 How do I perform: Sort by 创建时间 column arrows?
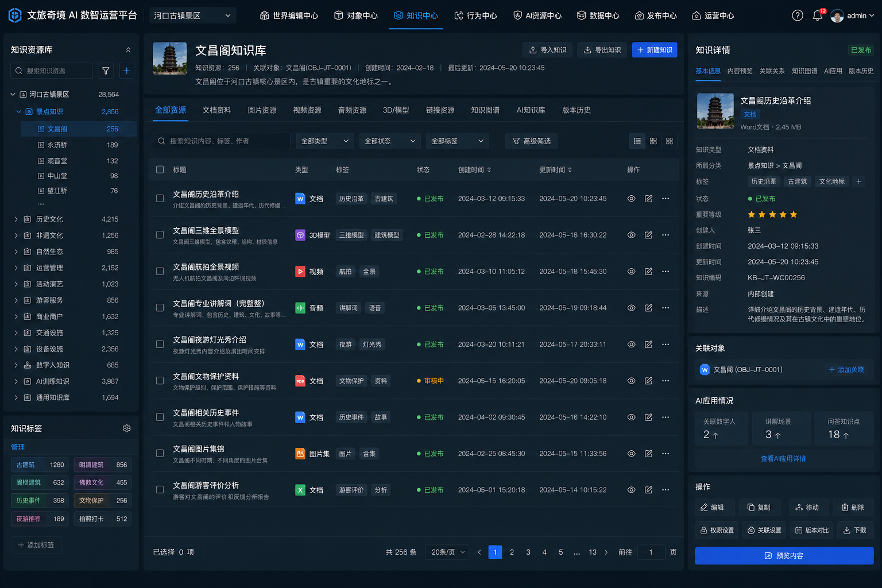pos(489,170)
